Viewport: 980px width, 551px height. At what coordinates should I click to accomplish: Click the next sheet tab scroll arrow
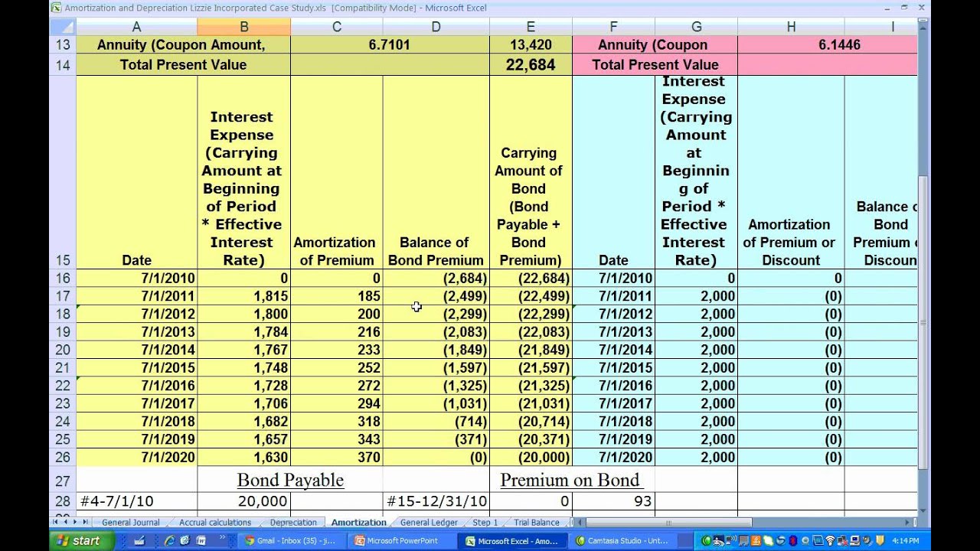(x=75, y=522)
